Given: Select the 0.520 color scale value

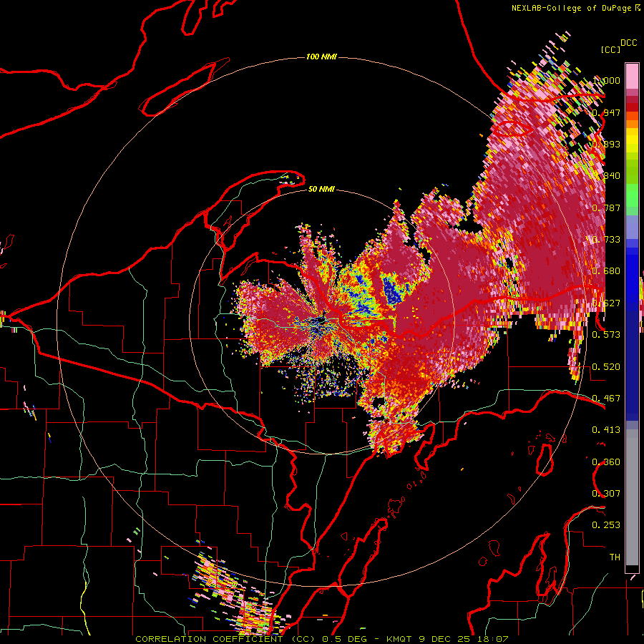Looking at the screenshot, I should coord(606,367).
